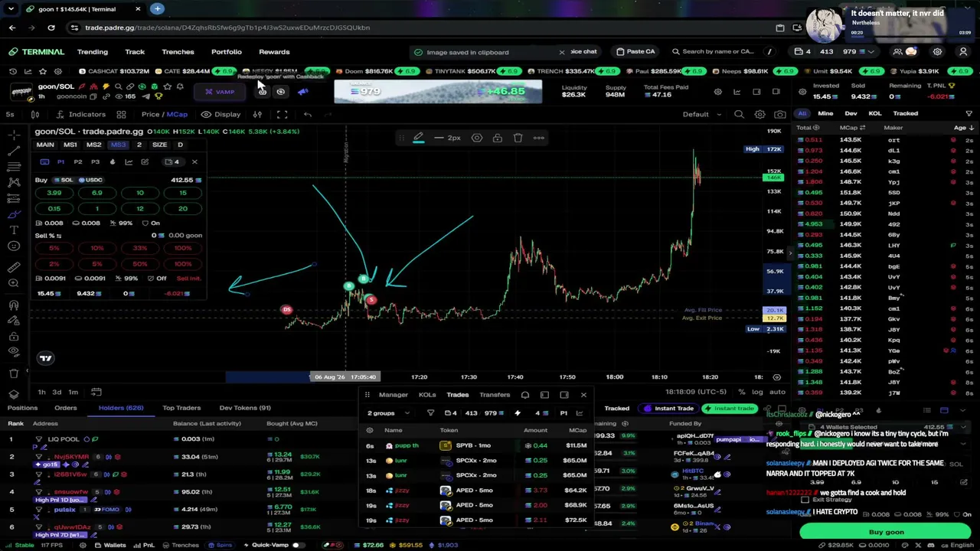Screen dimensions: 980x551
Task: Select the ruler measure tool
Action: pyautogui.click(x=14, y=267)
